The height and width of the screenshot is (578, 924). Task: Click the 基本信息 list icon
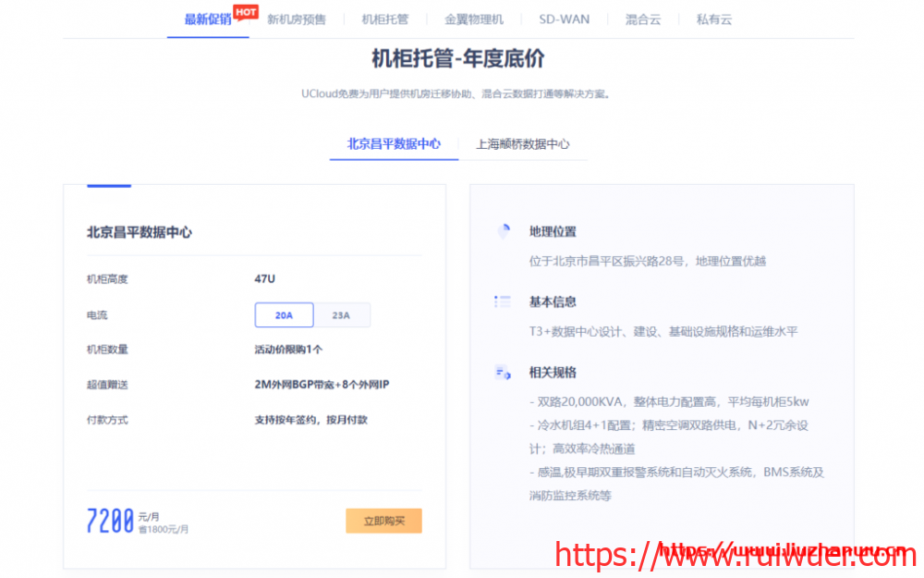(503, 301)
